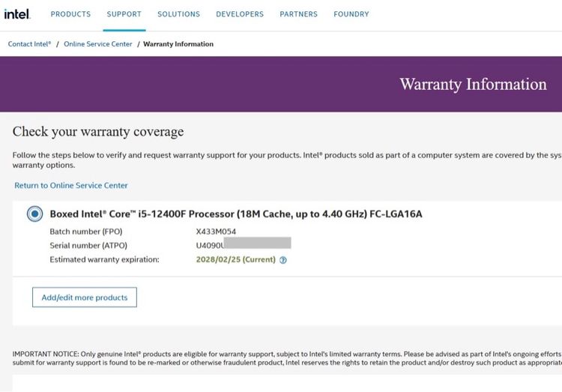Click warranty date 2028/02/25 (Current)
Viewport: 562px width, 392px height.
tap(236, 259)
